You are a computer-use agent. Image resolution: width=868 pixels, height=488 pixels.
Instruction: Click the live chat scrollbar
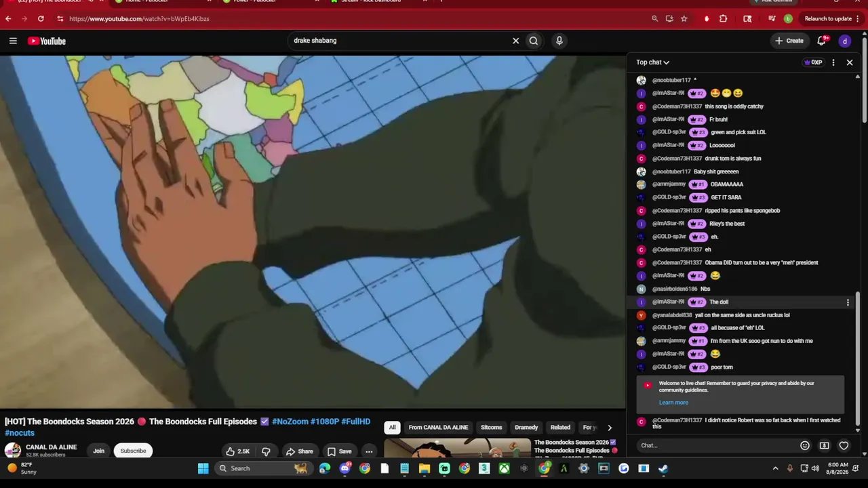[x=858, y=360]
